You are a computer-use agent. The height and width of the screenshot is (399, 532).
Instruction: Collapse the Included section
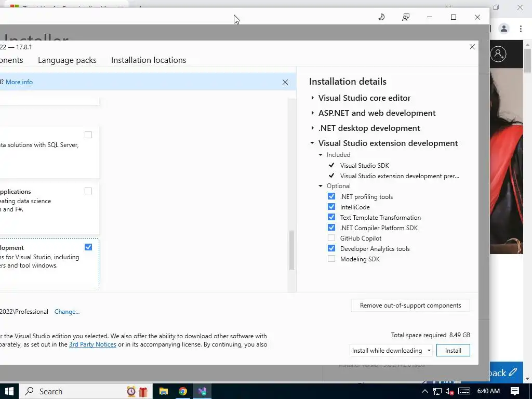click(321, 155)
